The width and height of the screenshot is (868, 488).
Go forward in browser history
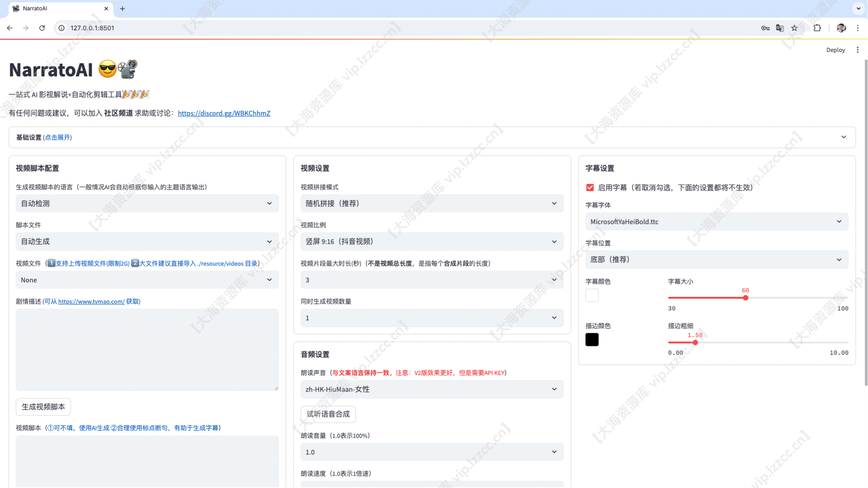pyautogui.click(x=26, y=28)
